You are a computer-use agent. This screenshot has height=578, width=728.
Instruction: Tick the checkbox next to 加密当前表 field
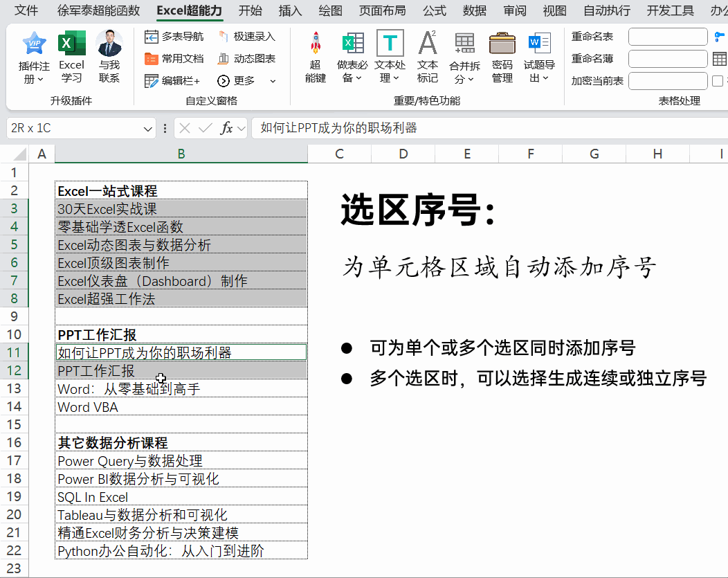(x=718, y=81)
